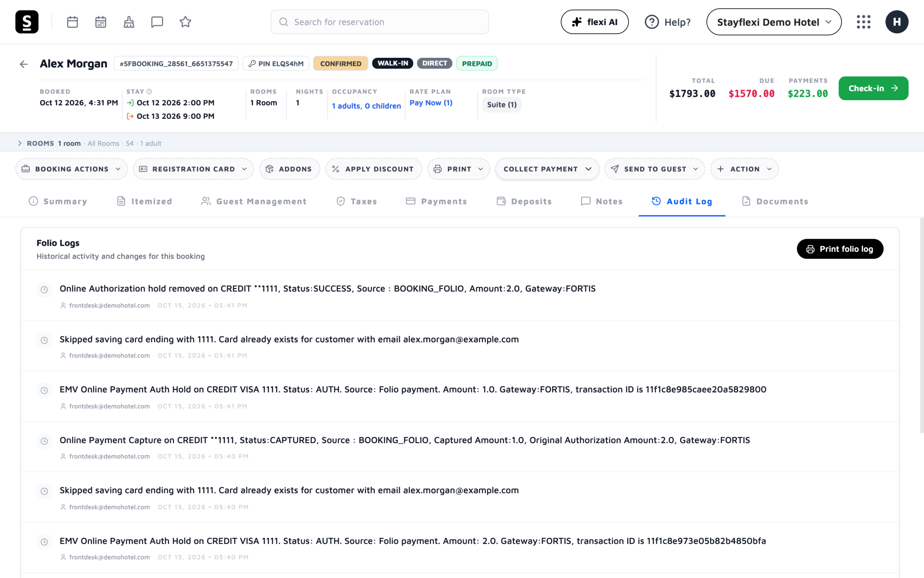Click the Pay Now (1) rate plan link
This screenshot has height=578, width=924.
click(431, 103)
